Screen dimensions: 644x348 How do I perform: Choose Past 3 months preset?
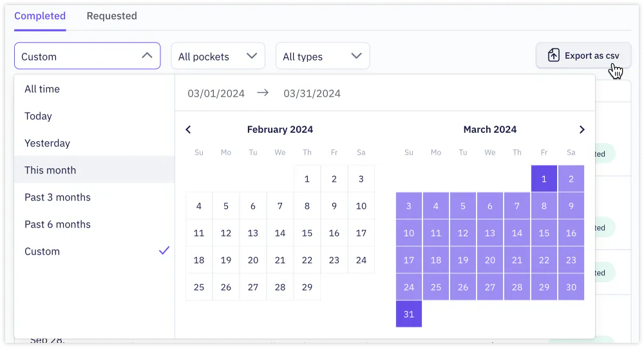coord(95,197)
